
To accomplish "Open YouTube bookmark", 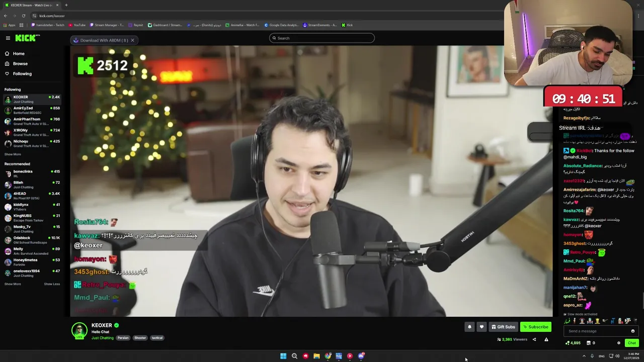I will 77,25.
